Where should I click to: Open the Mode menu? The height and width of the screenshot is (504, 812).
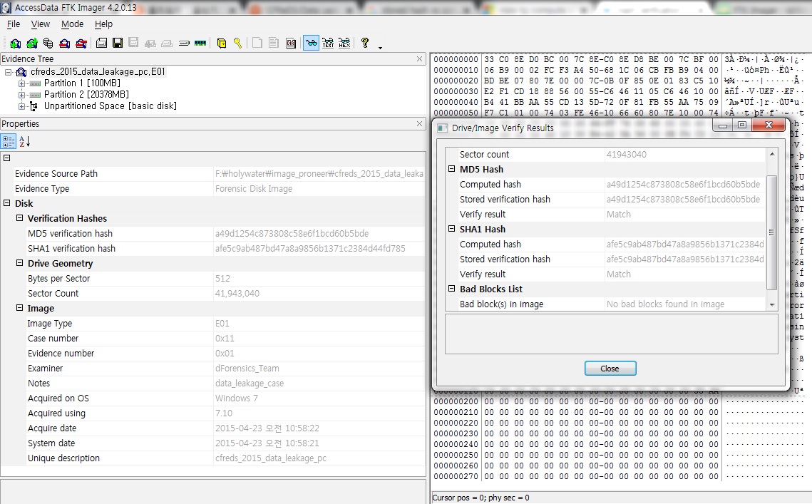point(72,24)
